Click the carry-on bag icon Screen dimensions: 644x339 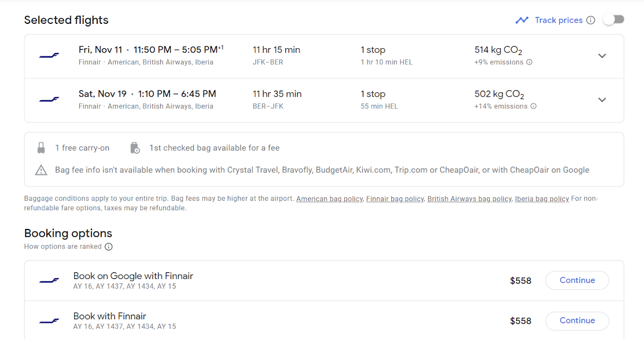point(42,147)
